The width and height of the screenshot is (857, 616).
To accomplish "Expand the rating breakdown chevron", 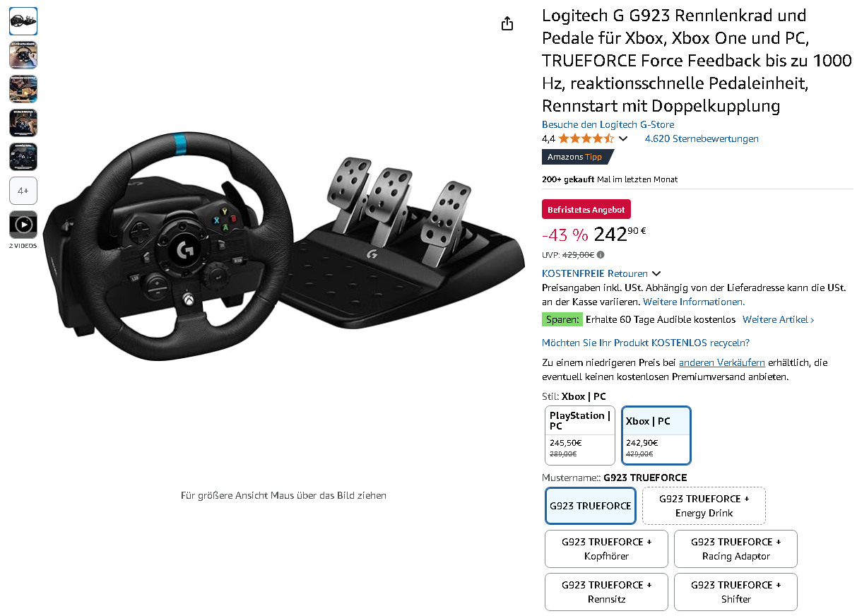I will point(623,138).
